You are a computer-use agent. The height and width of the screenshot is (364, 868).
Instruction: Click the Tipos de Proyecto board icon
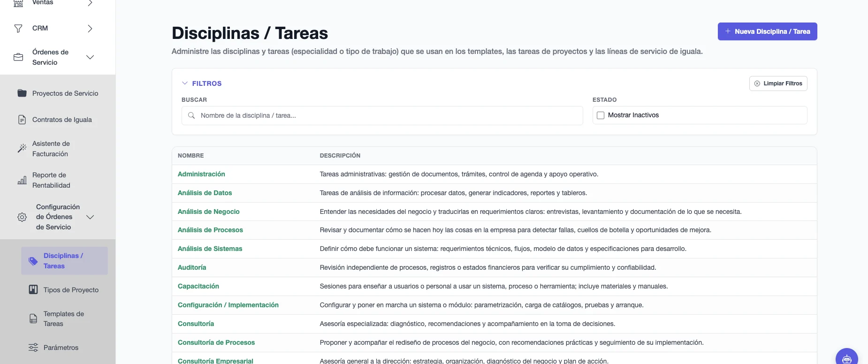33,289
